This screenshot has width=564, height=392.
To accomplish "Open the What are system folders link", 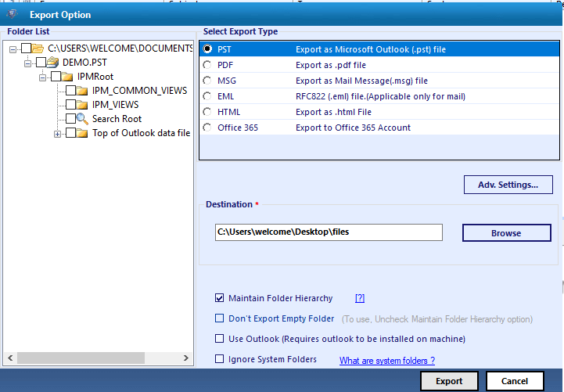I will (x=387, y=361).
